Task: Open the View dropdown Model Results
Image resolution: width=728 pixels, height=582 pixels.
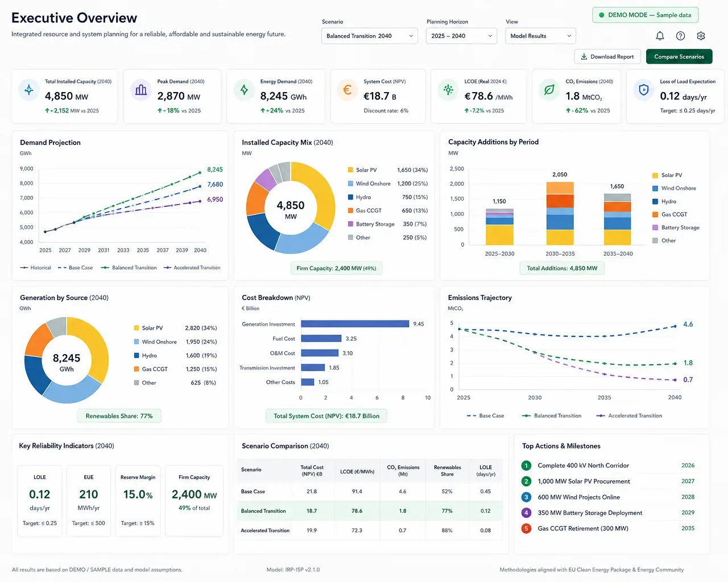Action: click(541, 36)
